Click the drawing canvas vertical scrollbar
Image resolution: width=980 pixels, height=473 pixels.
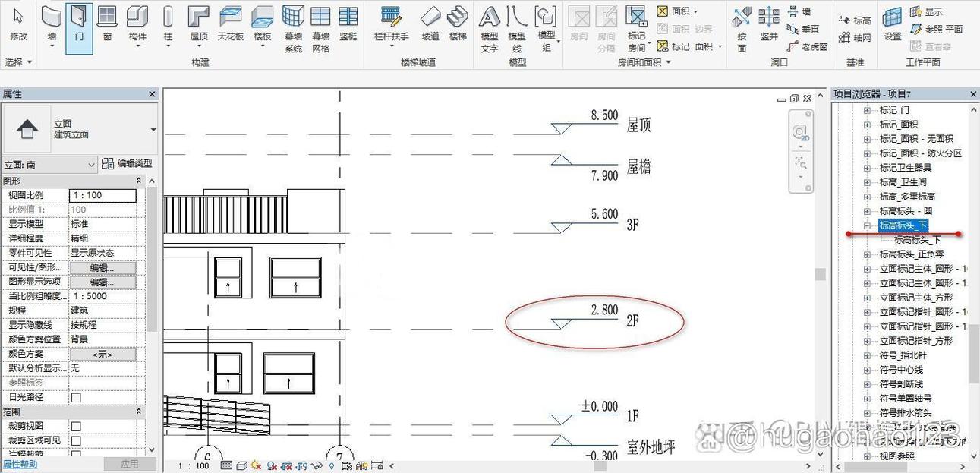click(x=820, y=275)
